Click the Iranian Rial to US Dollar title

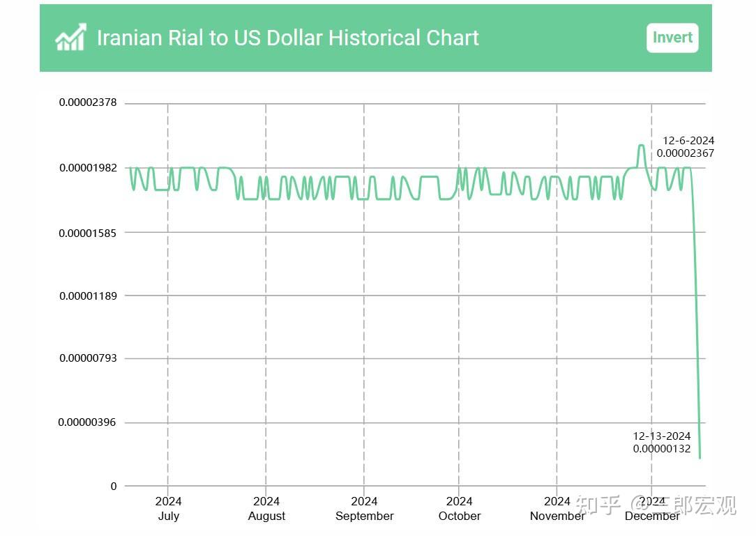pyautogui.click(x=287, y=38)
